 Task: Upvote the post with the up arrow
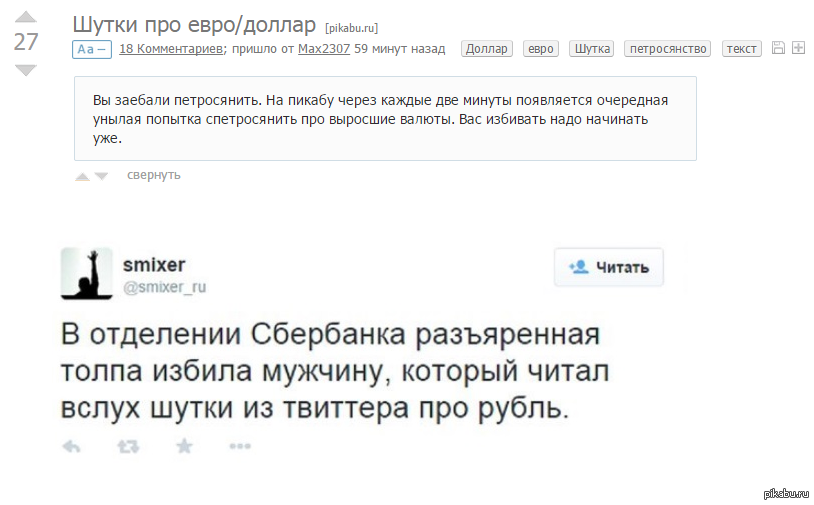26,17
